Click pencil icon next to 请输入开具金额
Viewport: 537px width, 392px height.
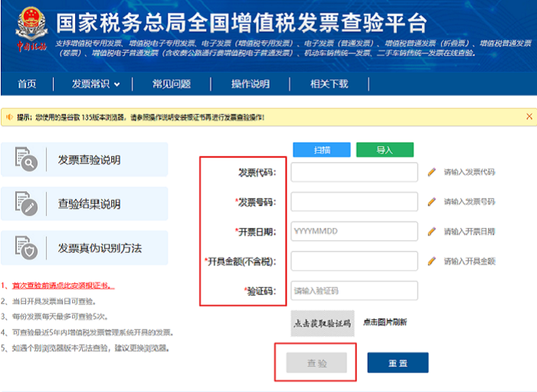(x=432, y=261)
